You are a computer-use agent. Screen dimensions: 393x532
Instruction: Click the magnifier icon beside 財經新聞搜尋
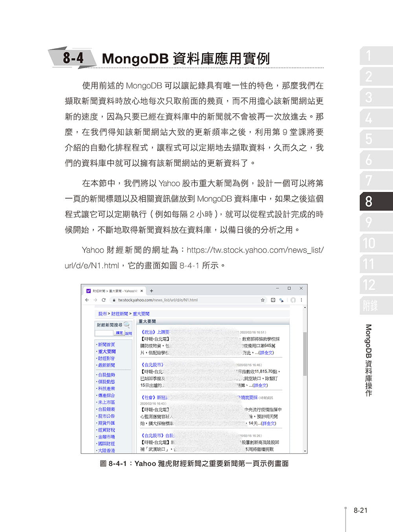pos(127,325)
